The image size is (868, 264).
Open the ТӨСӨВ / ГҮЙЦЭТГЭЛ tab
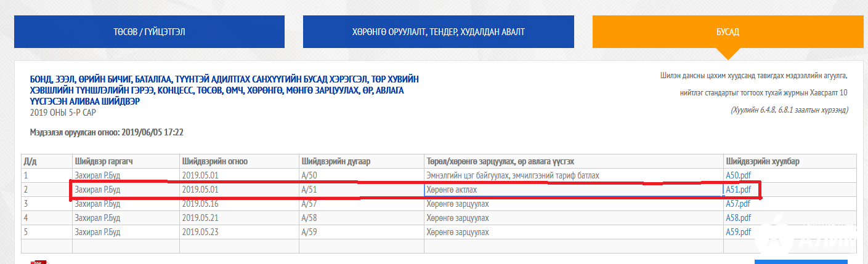[149, 31]
